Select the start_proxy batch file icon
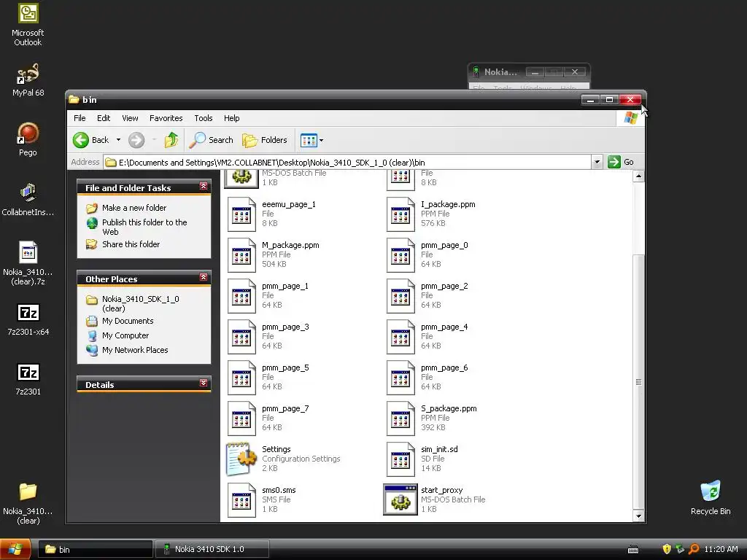The width and height of the screenshot is (747, 560). pos(400,500)
